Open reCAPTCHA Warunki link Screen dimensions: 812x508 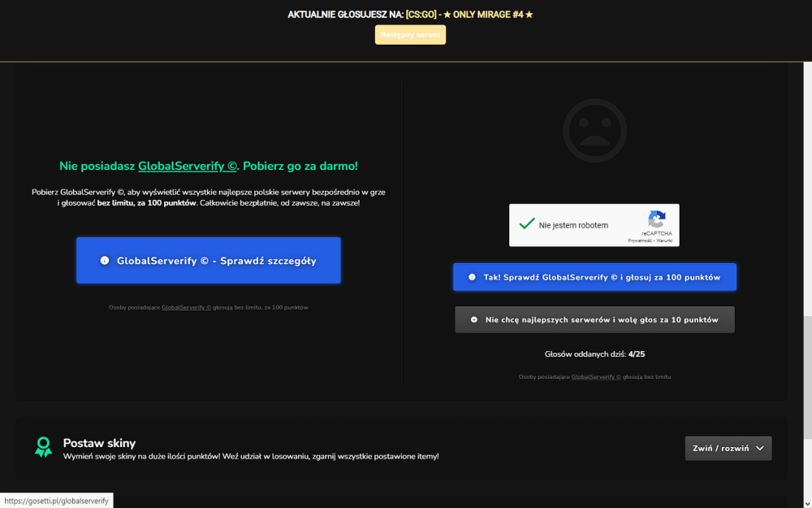664,241
